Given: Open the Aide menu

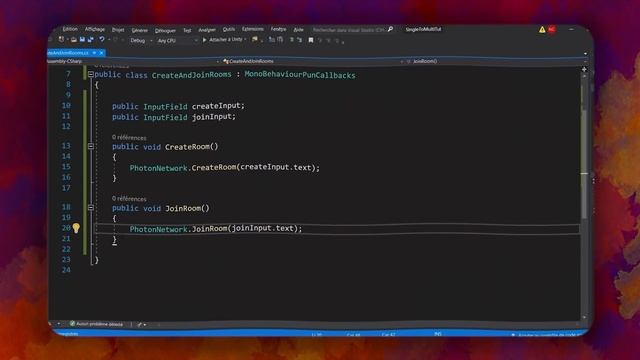Looking at the screenshot, I should [298, 30].
